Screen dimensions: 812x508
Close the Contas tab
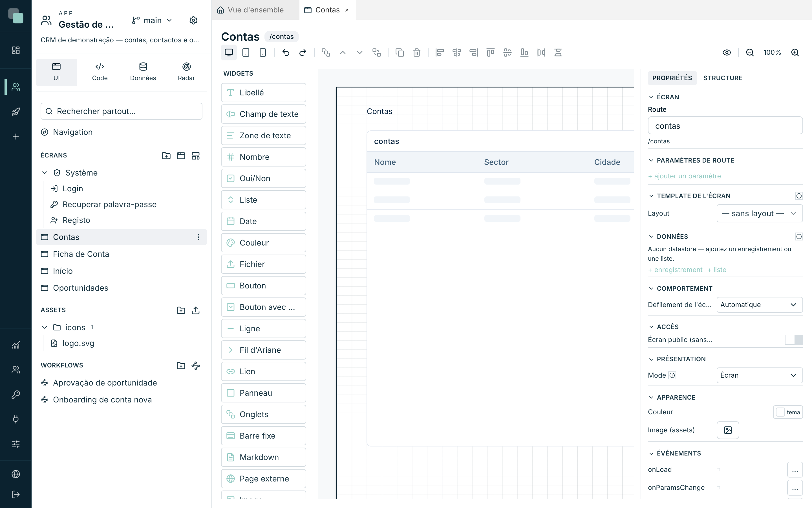(347, 10)
